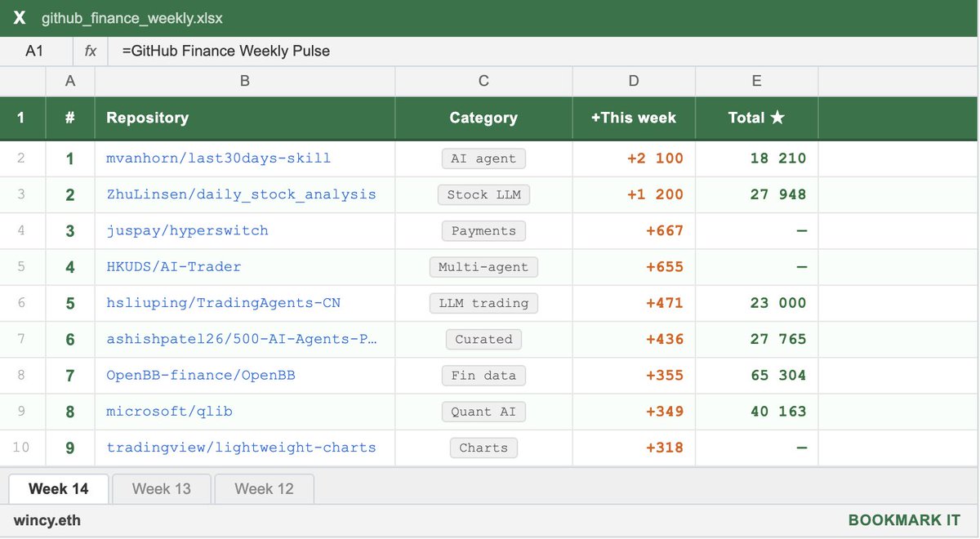Select the +2 100 weekly stars cell

click(x=634, y=158)
